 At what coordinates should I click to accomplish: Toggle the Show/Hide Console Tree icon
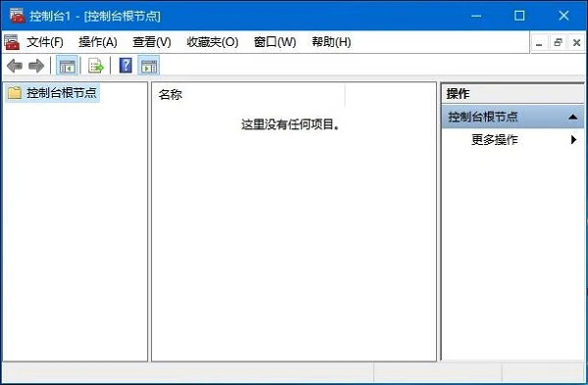pos(67,66)
